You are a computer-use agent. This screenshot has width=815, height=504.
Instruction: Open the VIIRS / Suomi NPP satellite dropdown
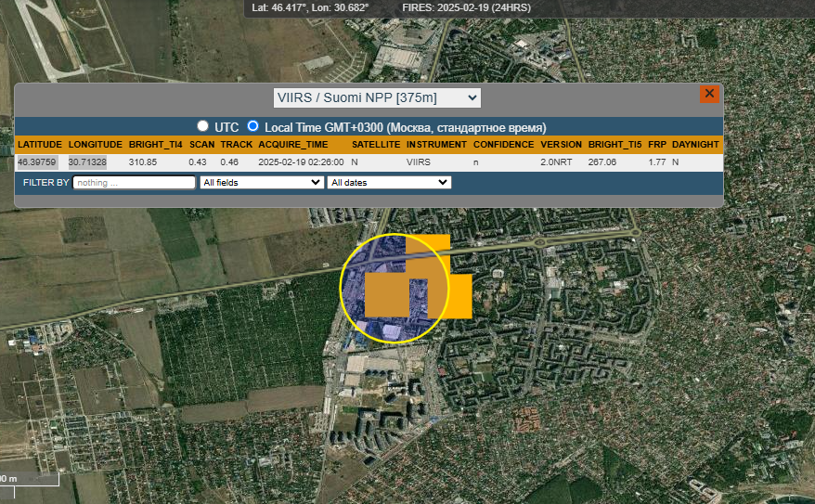click(377, 97)
